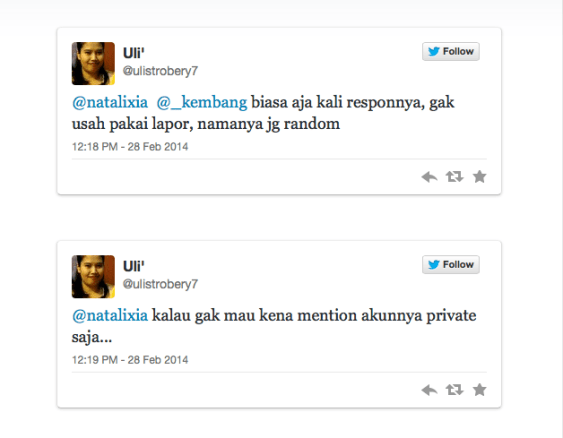Image resolution: width=563 pixels, height=438 pixels.
Task: Favorite the 12:19 PM tweet with star
Action: (479, 390)
